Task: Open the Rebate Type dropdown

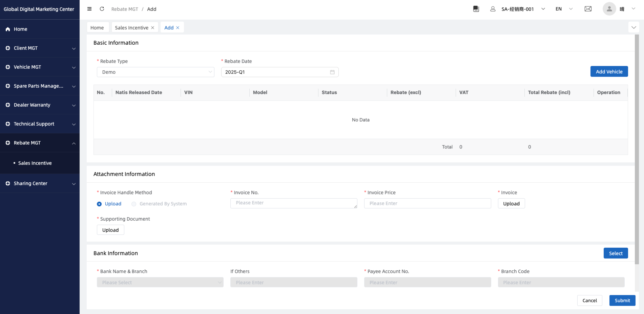Action: [x=155, y=72]
